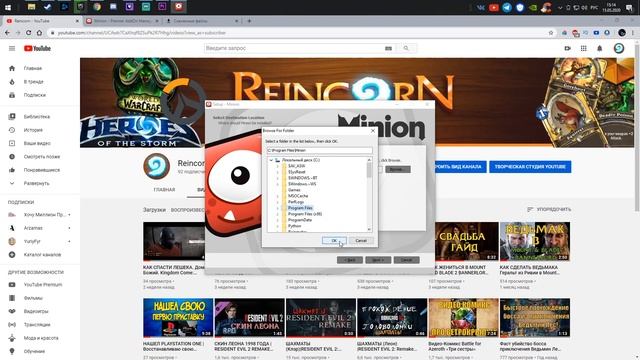Click the YouTube search magnifier button

point(406,48)
